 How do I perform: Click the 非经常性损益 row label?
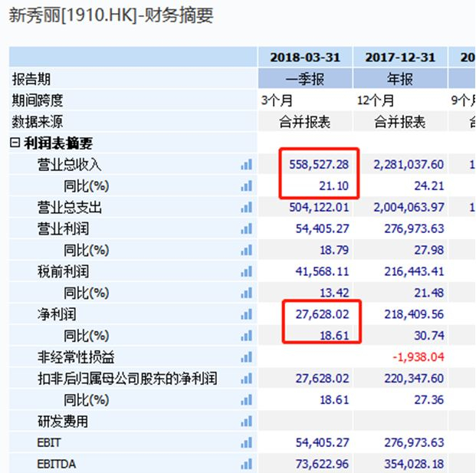click(76, 357)
